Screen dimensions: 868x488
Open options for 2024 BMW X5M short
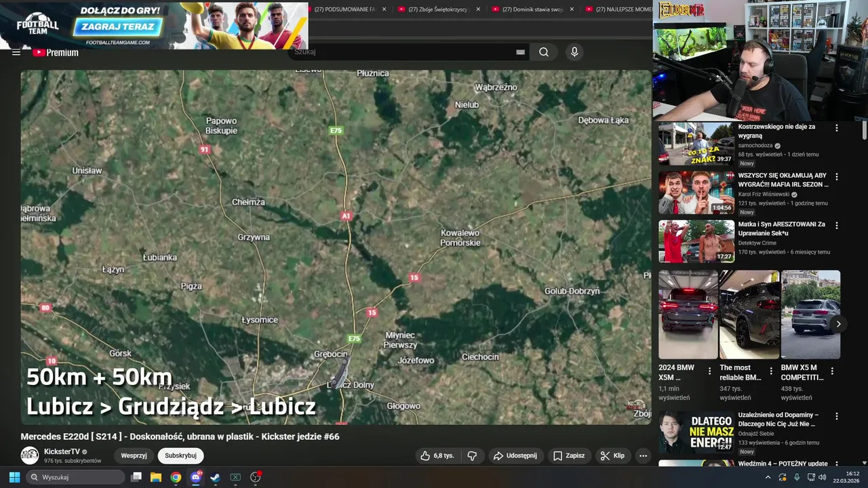click(x=710, y=371)
